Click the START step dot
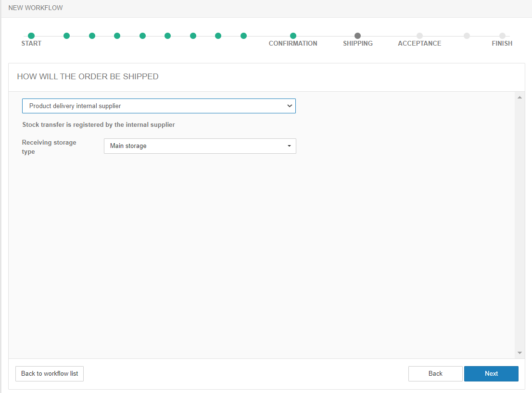 [x=31, y=36]
